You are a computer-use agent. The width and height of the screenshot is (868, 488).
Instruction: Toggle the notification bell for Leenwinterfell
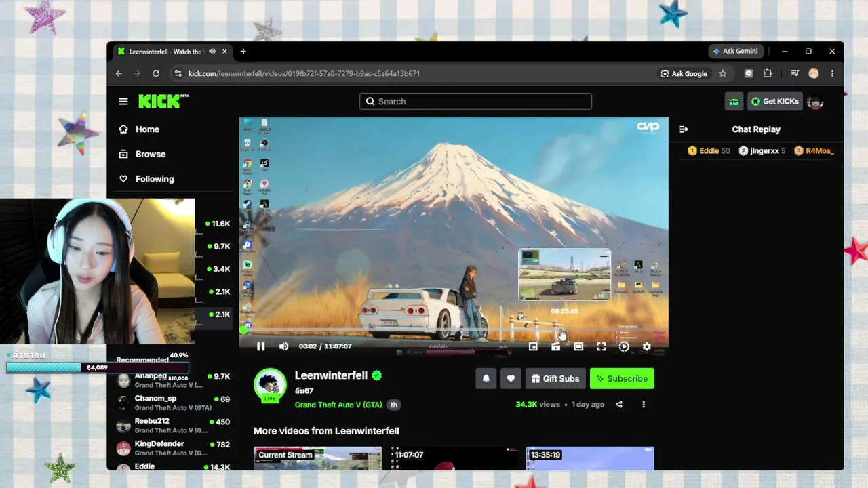point(486,378)
